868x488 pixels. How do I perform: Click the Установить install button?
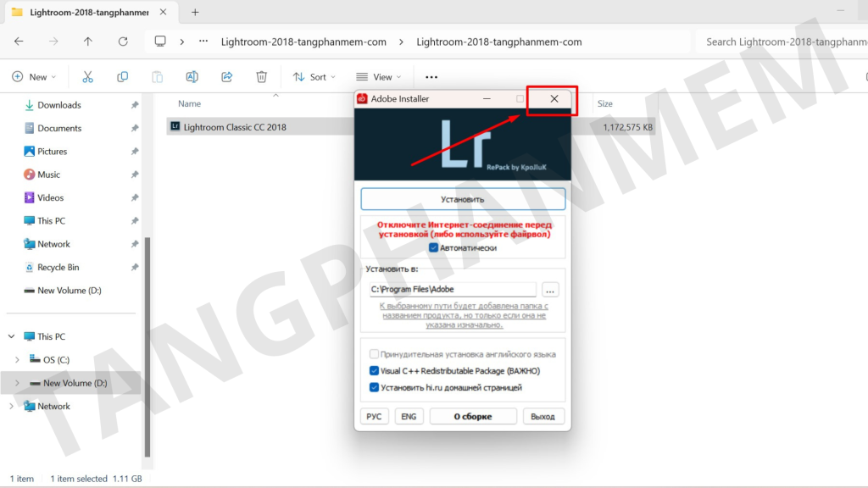coord(463,200)
